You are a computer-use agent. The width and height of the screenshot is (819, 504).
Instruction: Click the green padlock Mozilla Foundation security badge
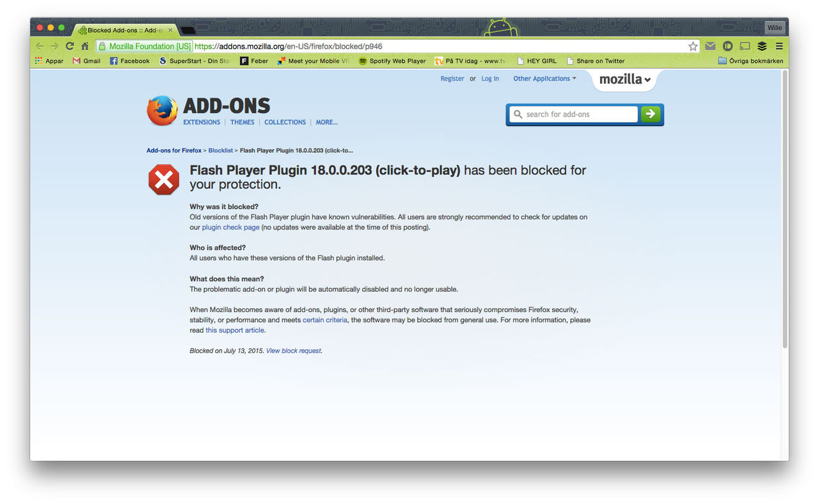pyautogui.click(x=144, y=46)
